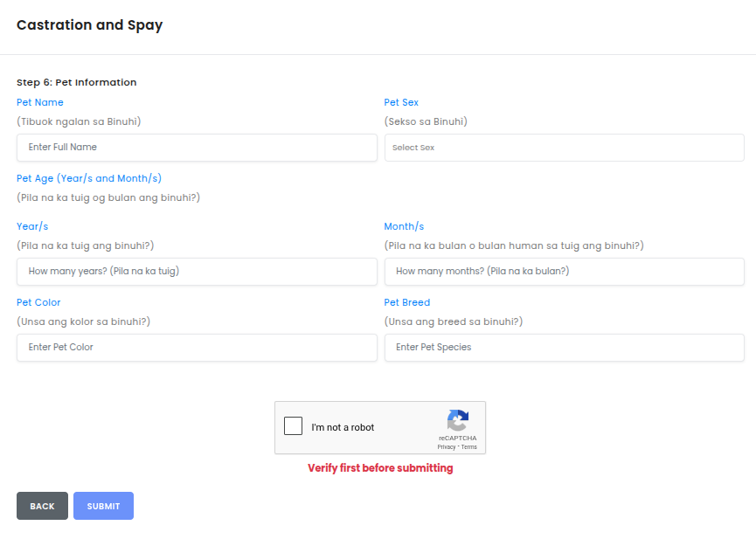756x539 pixels.
Task: Click the Pet Name label
Action: point(40,103)
